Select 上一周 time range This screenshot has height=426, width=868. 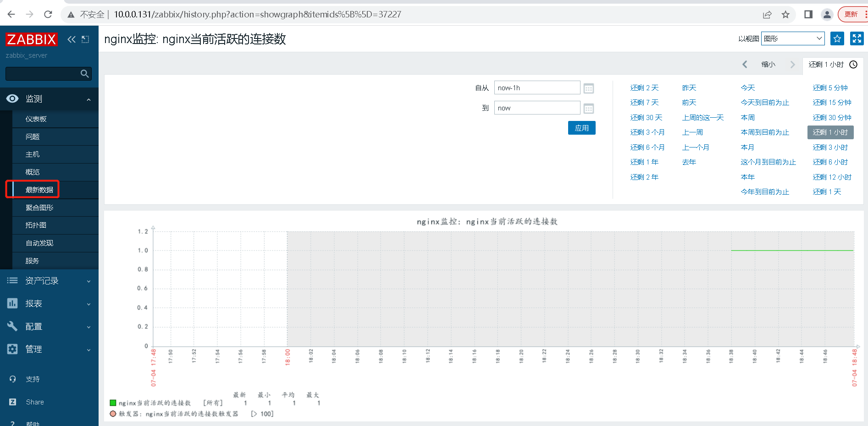pos(693,132)
